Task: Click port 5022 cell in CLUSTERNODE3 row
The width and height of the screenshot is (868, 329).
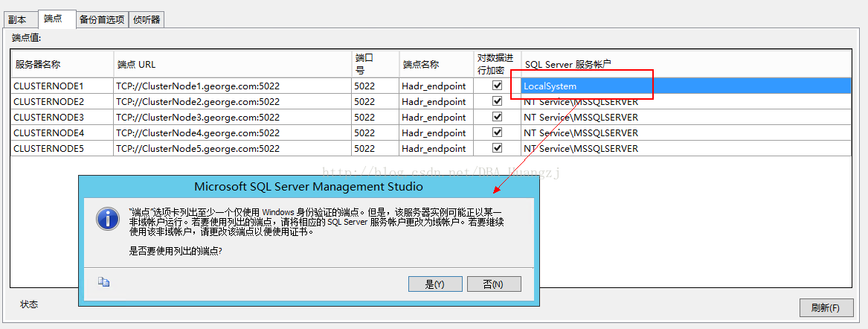Action: point(376,117)
